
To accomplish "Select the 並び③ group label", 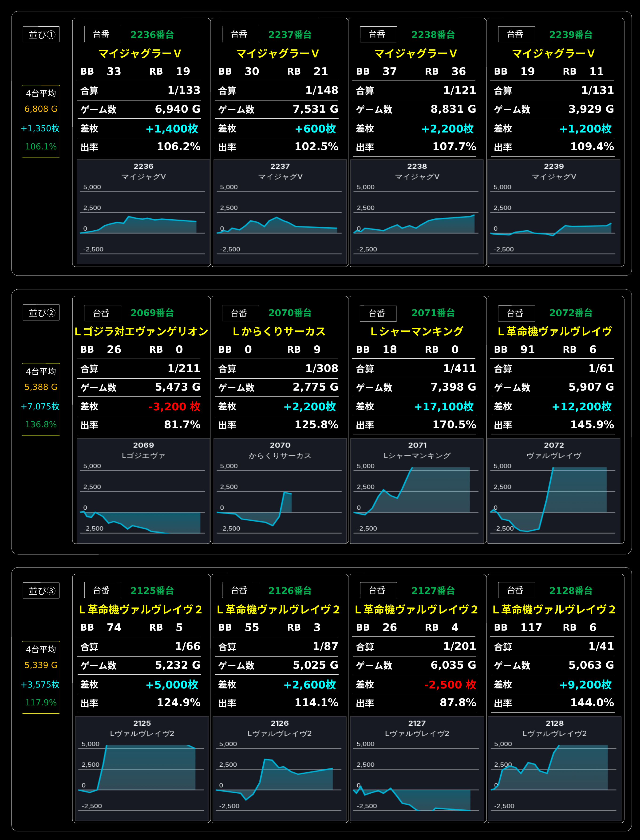I will pyautogui.click(x=41, y=590).
